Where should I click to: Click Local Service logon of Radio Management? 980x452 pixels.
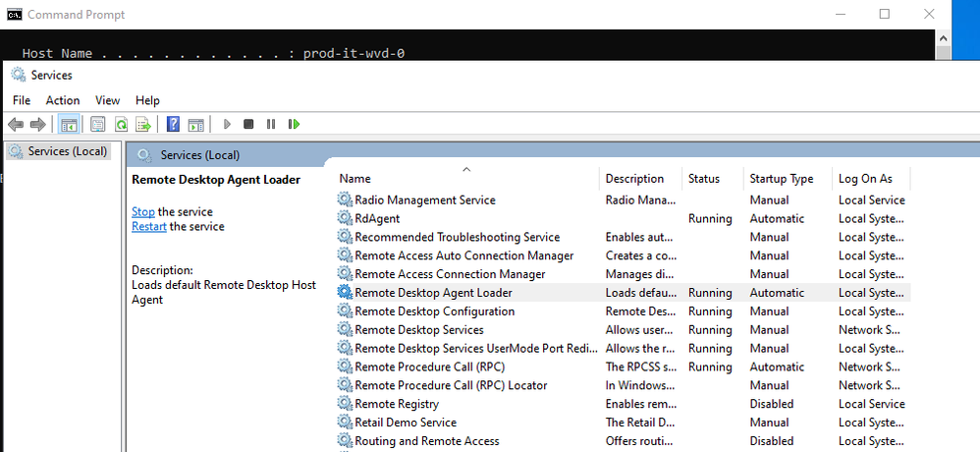coord(871,200)
